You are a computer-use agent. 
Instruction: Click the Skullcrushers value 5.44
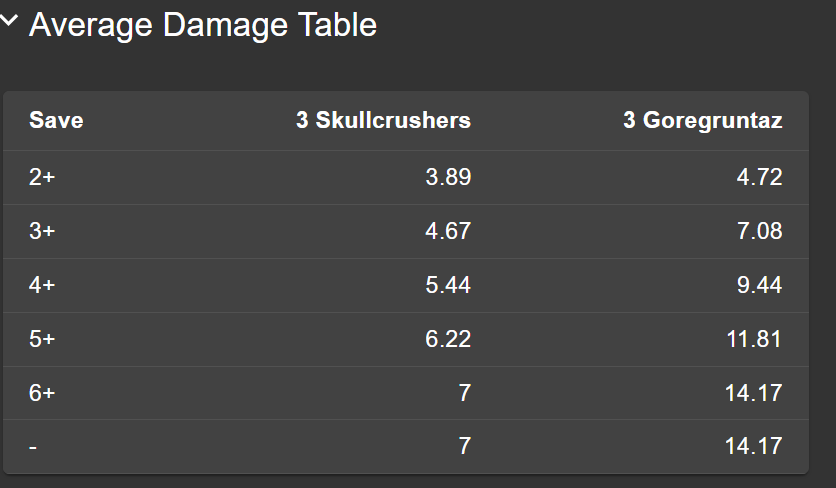tap(447, 286)
